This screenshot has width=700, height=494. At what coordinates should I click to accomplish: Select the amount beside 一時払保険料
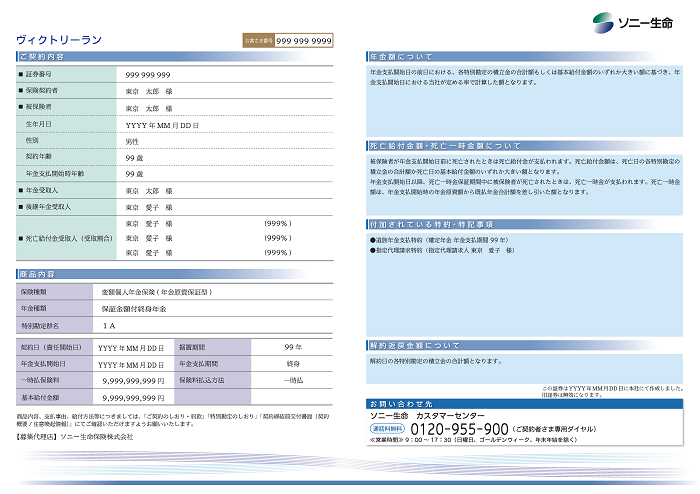133,381
